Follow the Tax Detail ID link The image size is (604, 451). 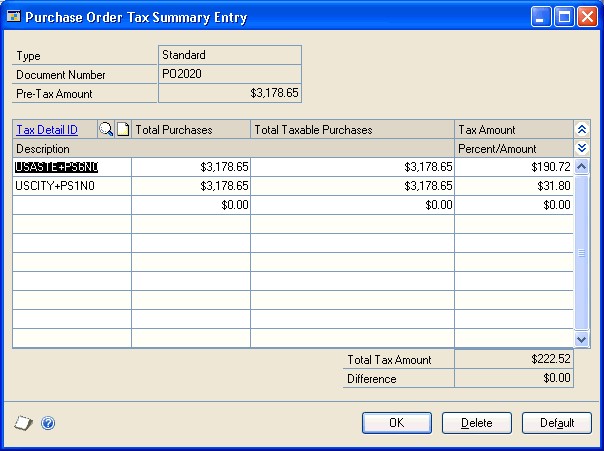pos(47,130)
